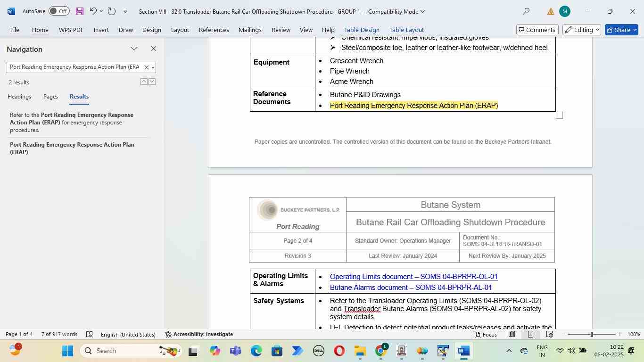Click the Redo icon

[x=112, y=11]
